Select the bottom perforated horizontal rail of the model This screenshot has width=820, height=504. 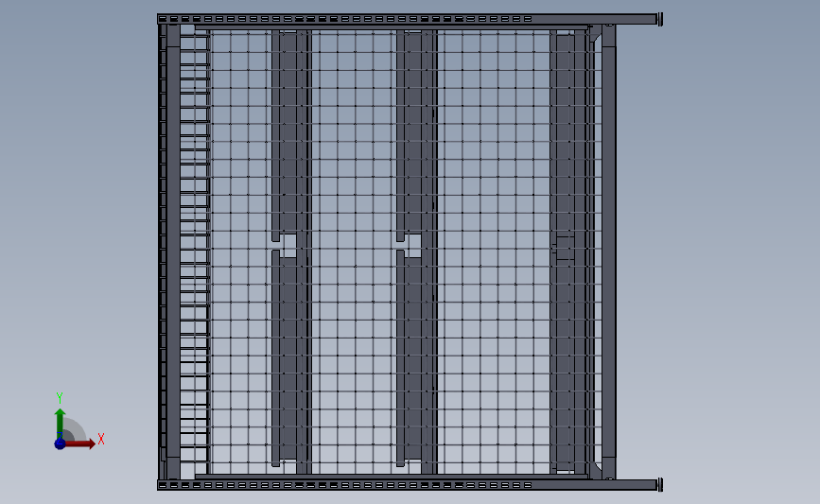coord(410,485)
